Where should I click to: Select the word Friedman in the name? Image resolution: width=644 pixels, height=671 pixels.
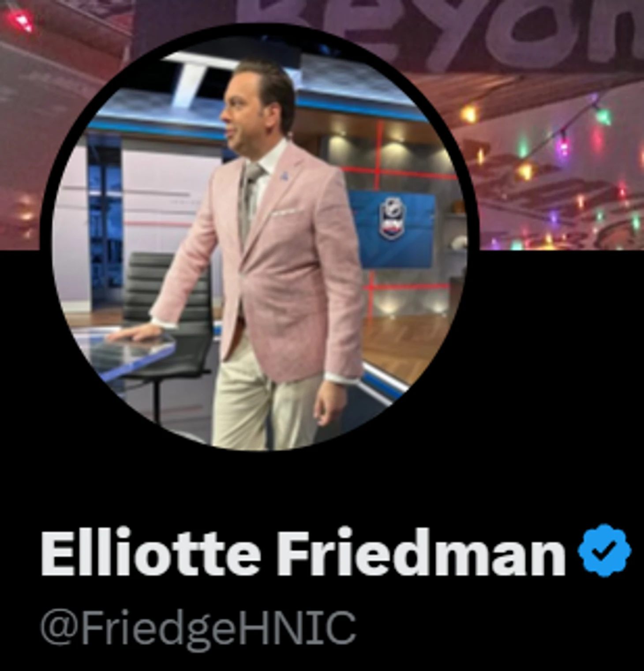point(421,551)
